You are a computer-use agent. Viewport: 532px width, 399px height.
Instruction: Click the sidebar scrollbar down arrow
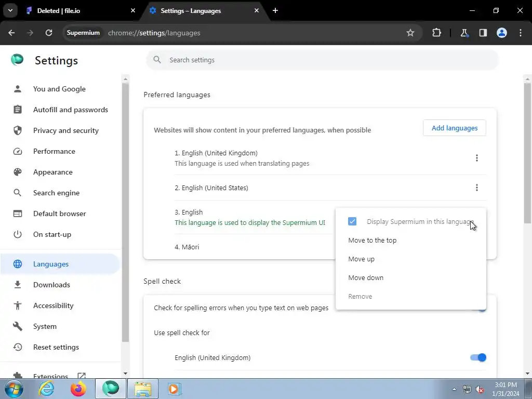pos(125,374)
